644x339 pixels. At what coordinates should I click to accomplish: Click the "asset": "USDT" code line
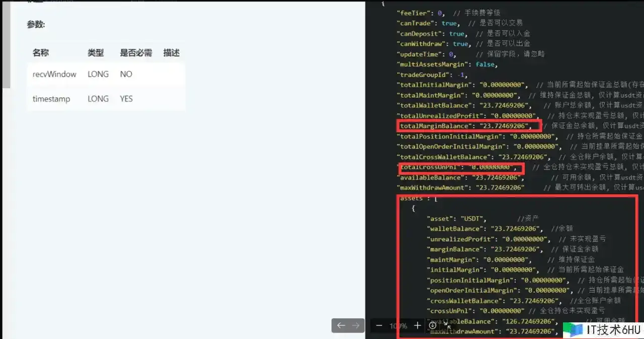[x=456, y=219]
